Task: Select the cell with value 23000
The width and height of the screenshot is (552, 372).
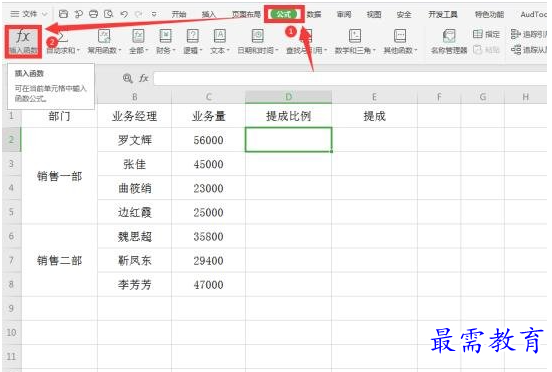Action: pyautogui.click(x=208, y=188)
